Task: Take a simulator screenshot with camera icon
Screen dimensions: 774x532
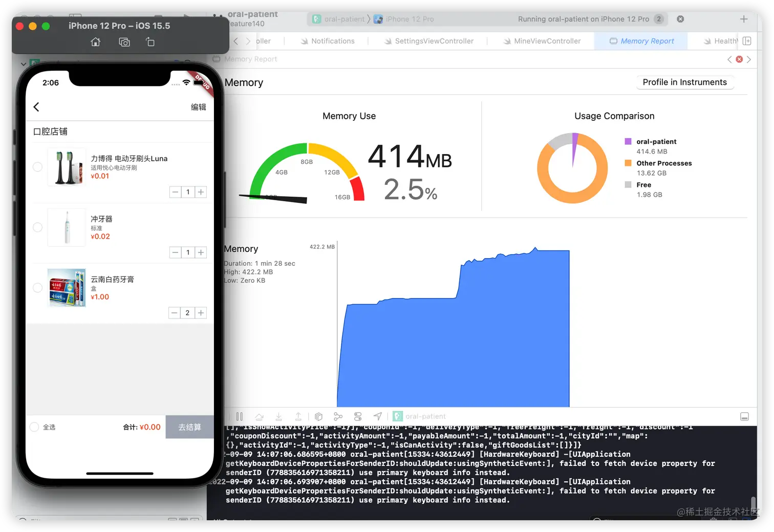Action: [x=124, y=42]
